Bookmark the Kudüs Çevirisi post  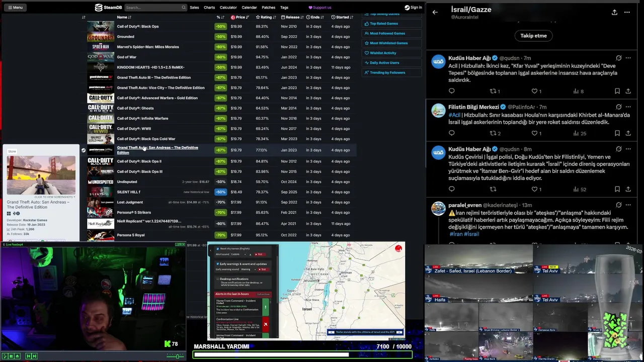tap(617, 189)
